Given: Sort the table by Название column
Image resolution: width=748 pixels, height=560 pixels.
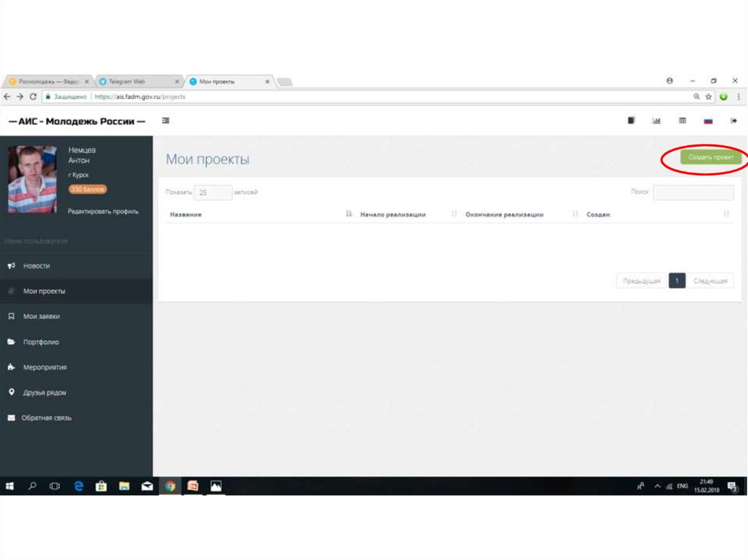Looking at the screenshot, I should pos(260,215).
